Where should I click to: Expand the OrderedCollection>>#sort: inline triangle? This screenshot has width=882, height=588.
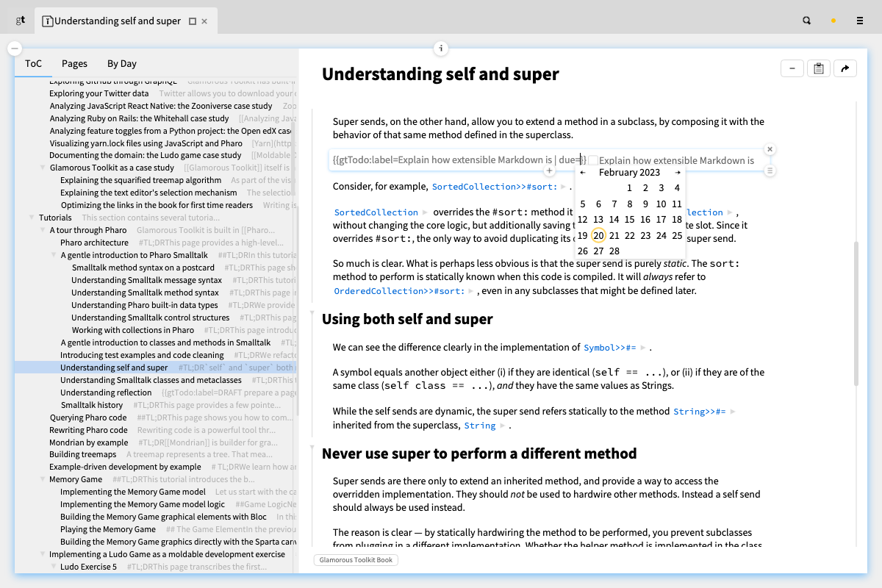(x=470, y=291)
